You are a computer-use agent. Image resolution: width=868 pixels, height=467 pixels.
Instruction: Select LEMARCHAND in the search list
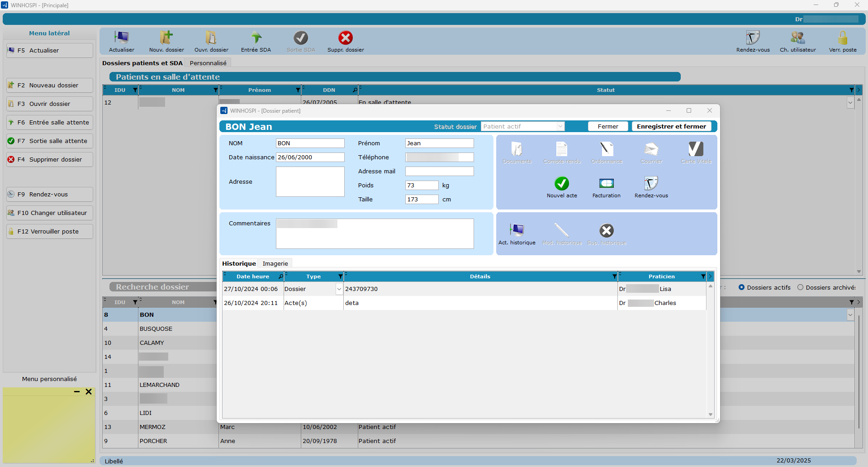pos(159,385)
